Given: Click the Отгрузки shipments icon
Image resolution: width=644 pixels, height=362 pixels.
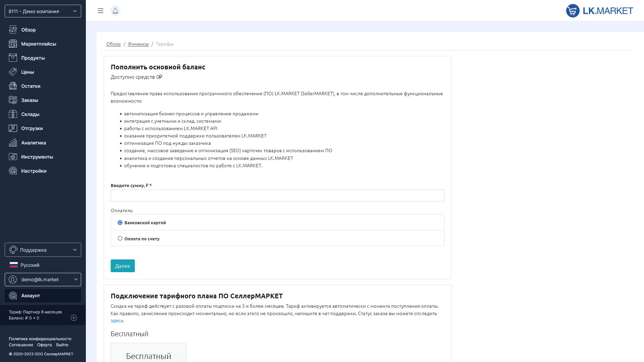Looking at the screenshot, I should tap(13, 128).
